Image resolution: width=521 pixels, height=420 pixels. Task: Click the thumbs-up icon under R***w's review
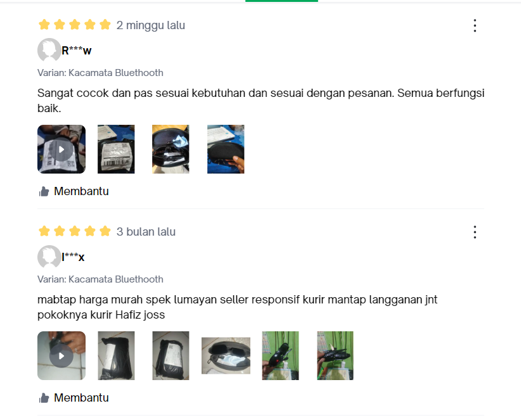click(x=44, y=191)
